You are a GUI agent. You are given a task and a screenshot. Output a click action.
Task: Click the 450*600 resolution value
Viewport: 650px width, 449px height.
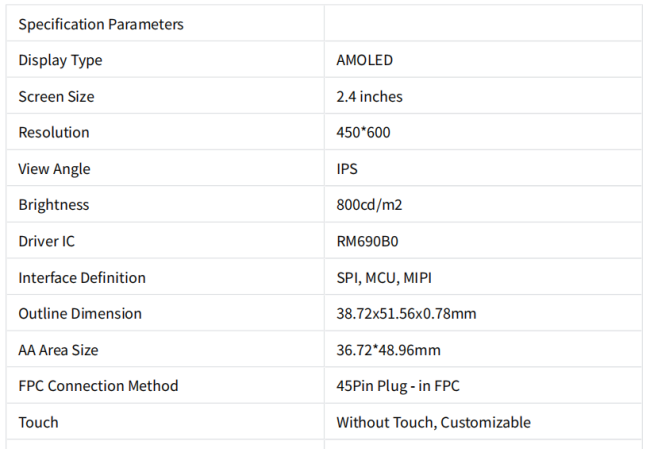click(363, 133)
